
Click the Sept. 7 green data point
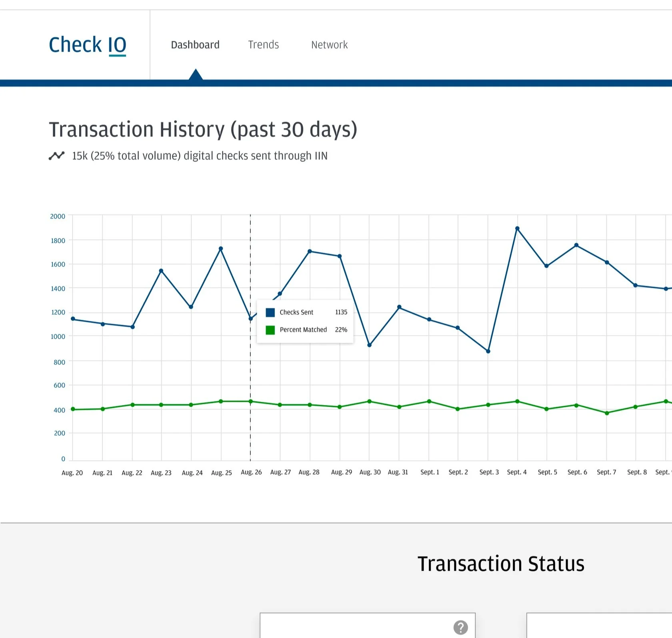pyautogui.click(x=607, y=413)
